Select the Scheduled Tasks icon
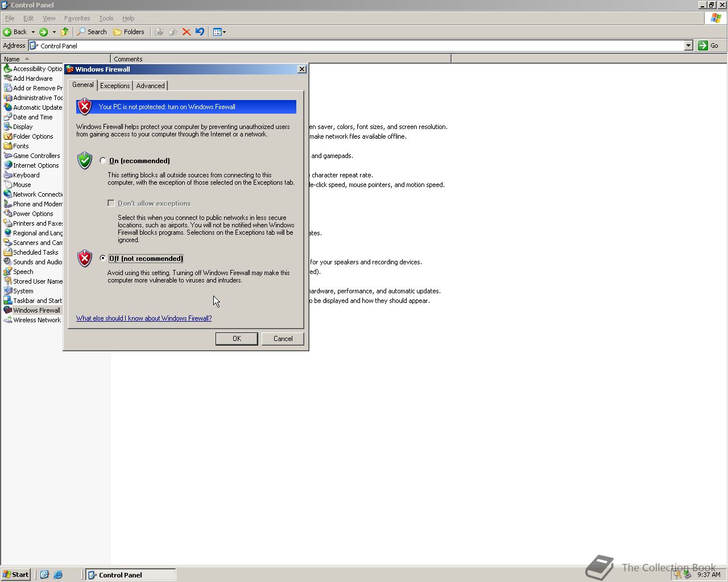 pyautogui.click(x=8, y=252)
